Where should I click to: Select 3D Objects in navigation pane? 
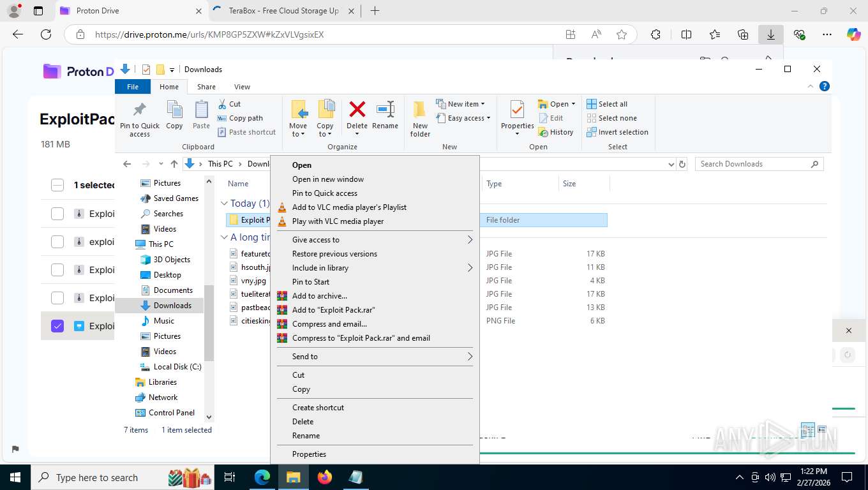tap(165, 260)
